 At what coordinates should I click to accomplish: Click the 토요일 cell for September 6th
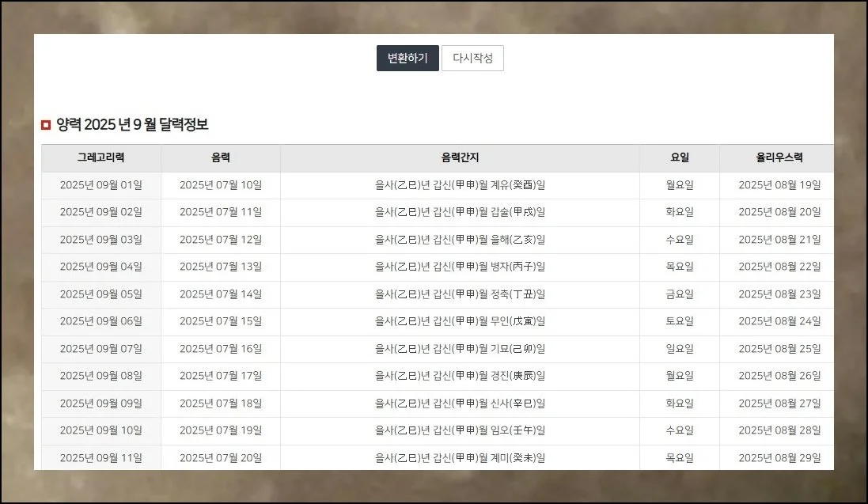(678, 321)
